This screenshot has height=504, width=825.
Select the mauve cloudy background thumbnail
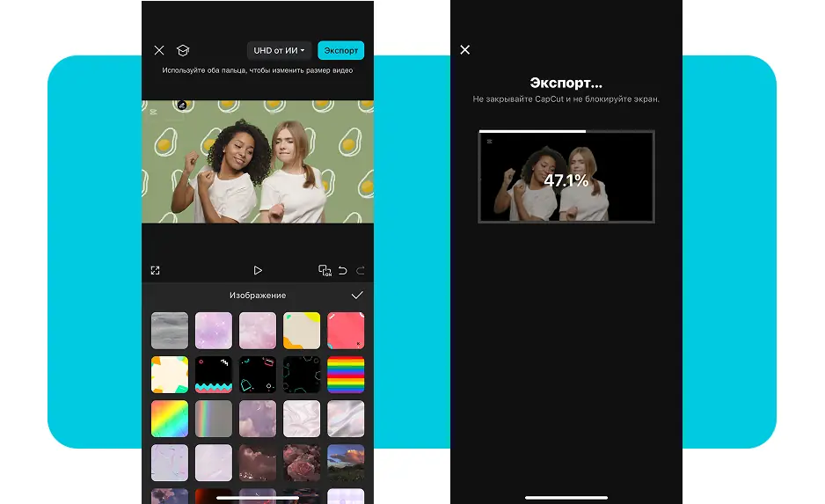coord(258,419)
